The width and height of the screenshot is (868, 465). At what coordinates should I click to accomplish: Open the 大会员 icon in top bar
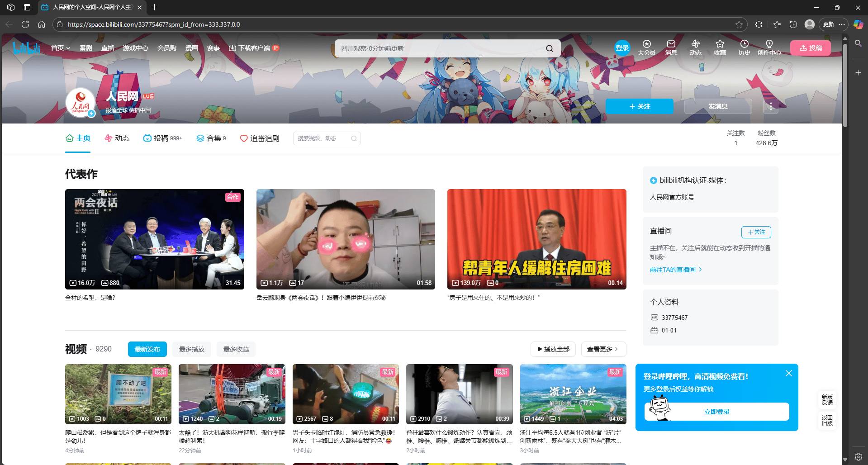pos(646,47)
